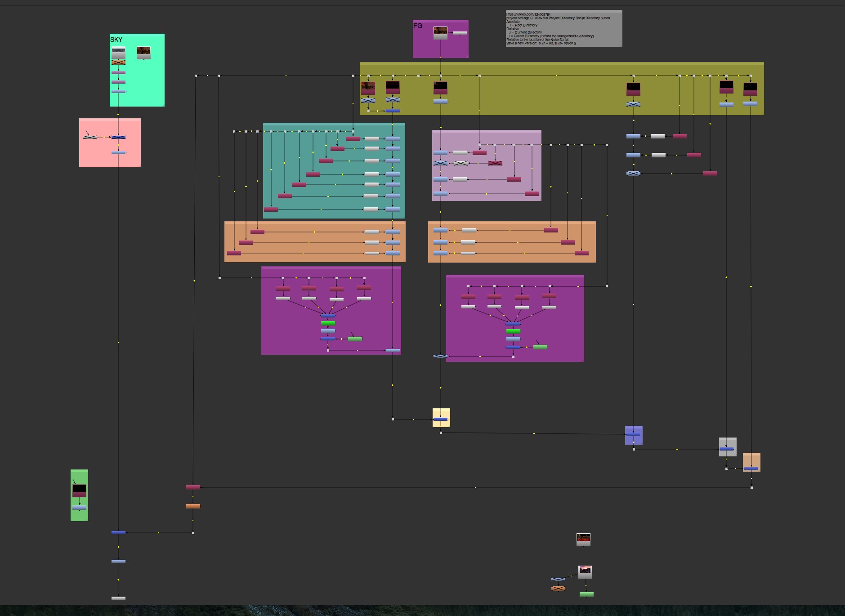Click the sky image thumbnail under SKY label

coord(118,52)
